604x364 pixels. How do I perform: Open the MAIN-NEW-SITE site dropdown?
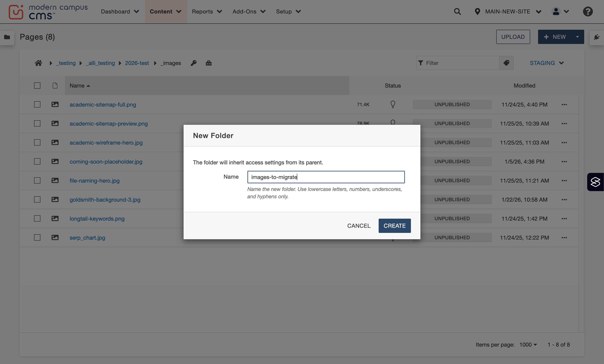(x=508, y=11)
